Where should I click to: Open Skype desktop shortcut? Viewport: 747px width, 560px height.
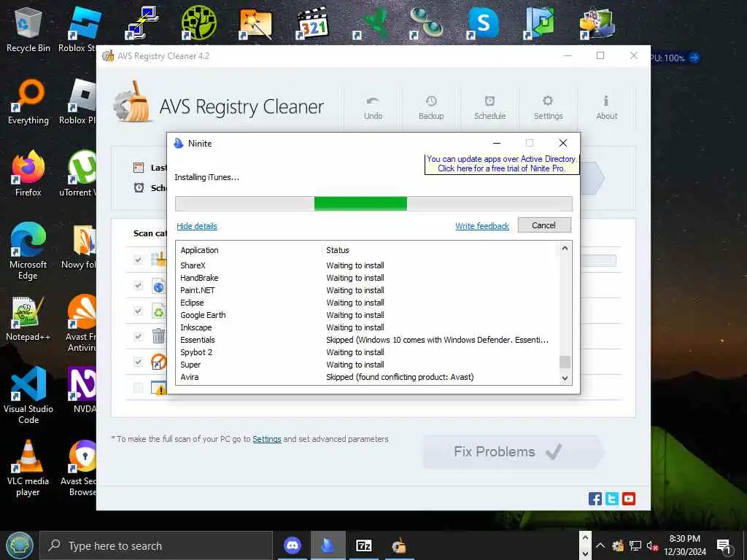pos(484,23)
